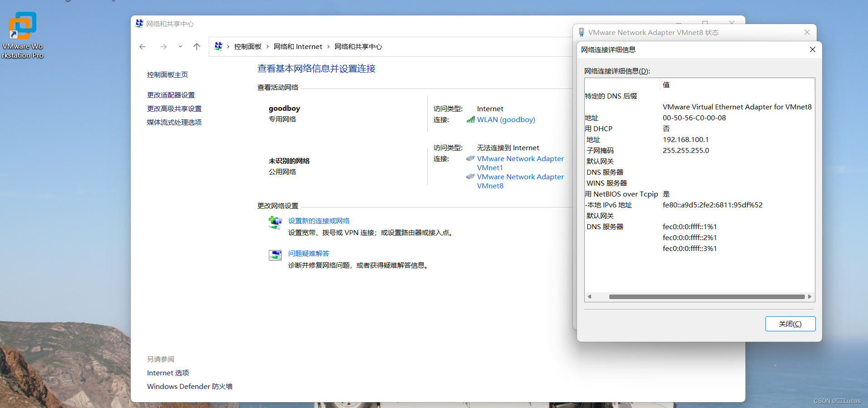Open 更改高级共享设置 link
Viewport: 868px width, 408px height.
tap(174, 109)
